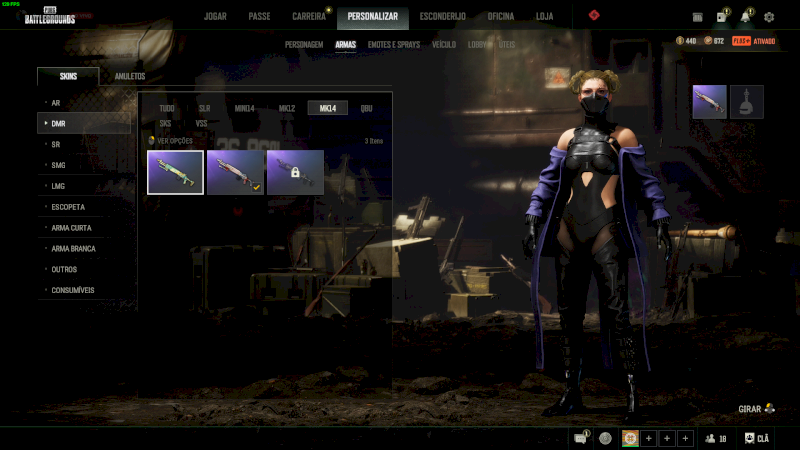Go to the JOGAR tab
The width and height of the screenshot is (800, 450).
(x=215, y=16)
